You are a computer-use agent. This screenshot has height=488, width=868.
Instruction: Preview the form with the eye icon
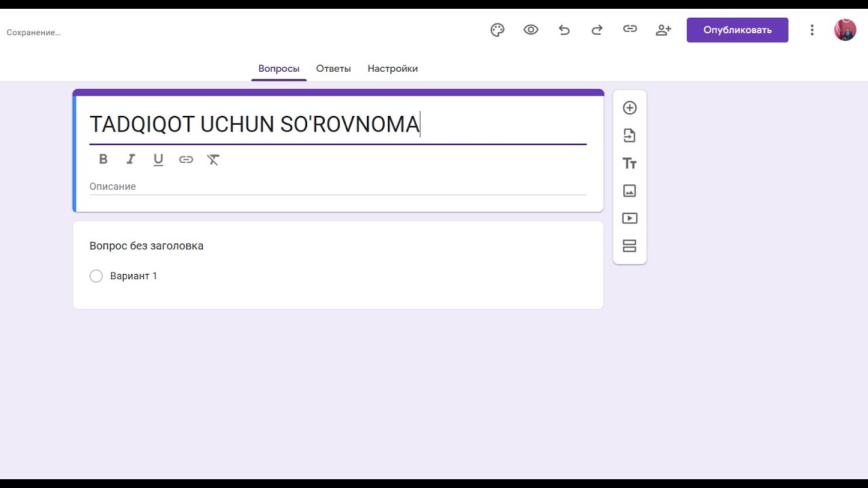coord(531,30)
